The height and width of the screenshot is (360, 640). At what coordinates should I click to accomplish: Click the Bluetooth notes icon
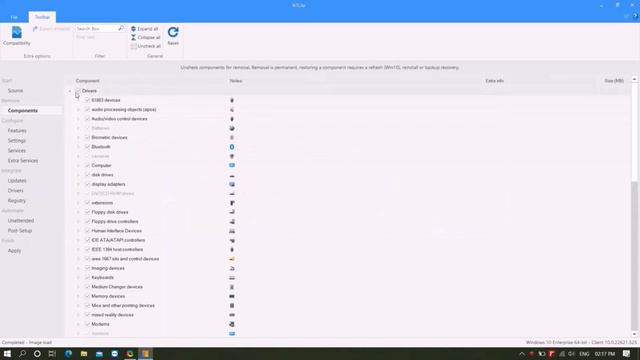[x=232, y=147]
